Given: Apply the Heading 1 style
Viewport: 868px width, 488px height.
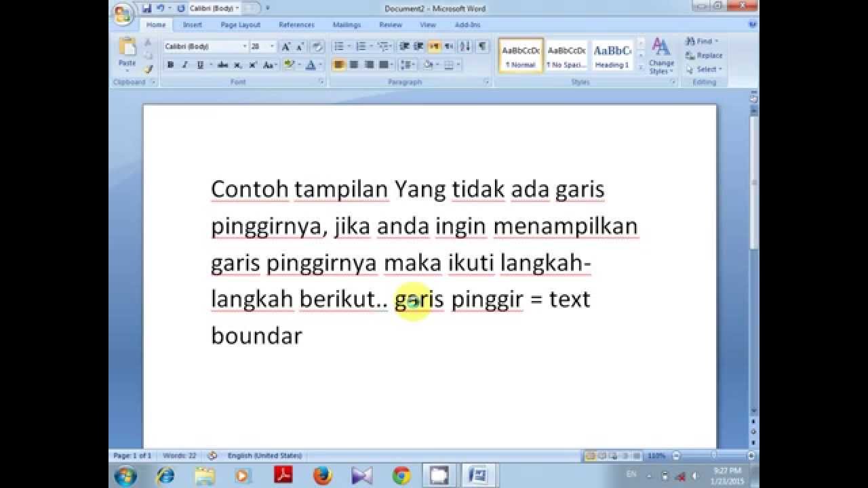Looking at the screenshot, I should coord(612,56).
